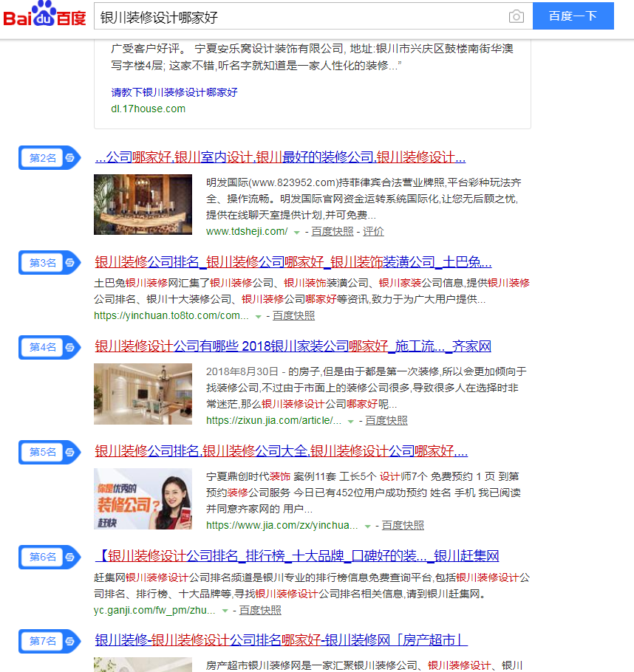
Task: Click the living room thumbnail of 齐家网 result
Action: click(x=143, y=394)
